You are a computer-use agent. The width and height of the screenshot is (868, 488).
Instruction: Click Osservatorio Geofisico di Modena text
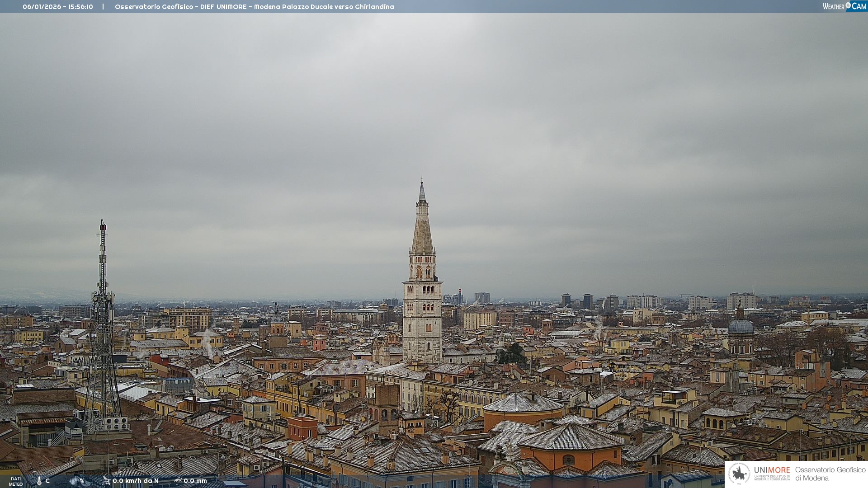click(830, 474)
